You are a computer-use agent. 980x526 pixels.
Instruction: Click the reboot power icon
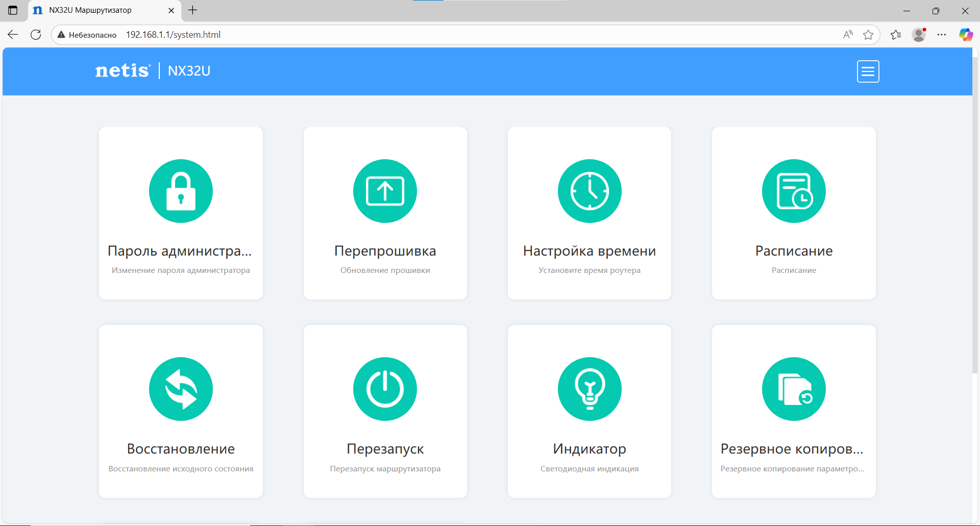(x=385, y=389)
